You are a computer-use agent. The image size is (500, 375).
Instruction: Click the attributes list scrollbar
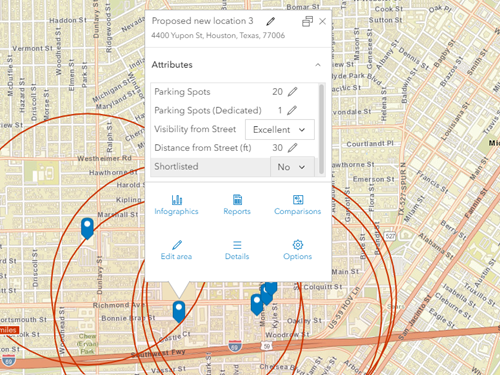click(x=321, y=129)
